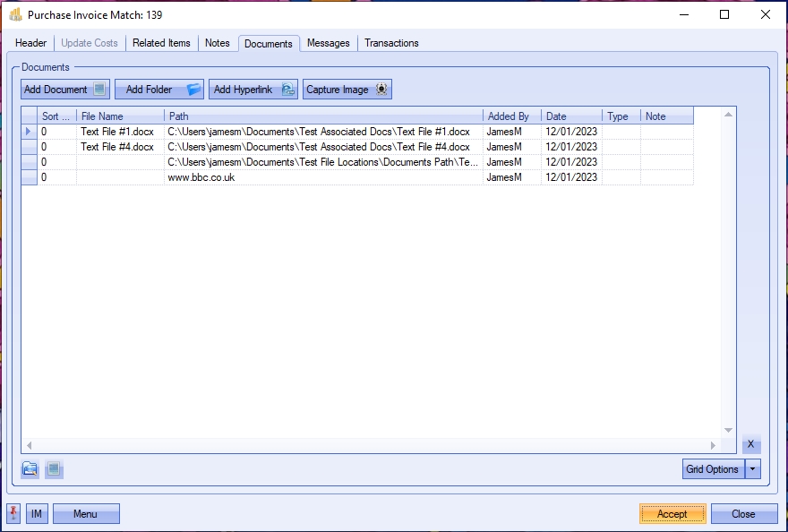Click the Capture Image camera button
This screenshot has width=788, height=532.
tap(347, 90)
